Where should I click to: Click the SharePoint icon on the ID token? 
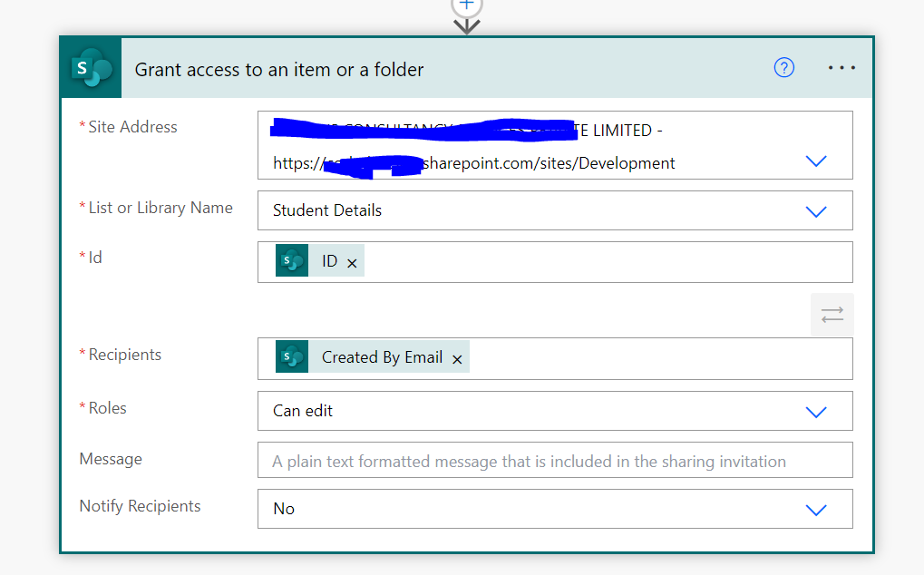291,260
